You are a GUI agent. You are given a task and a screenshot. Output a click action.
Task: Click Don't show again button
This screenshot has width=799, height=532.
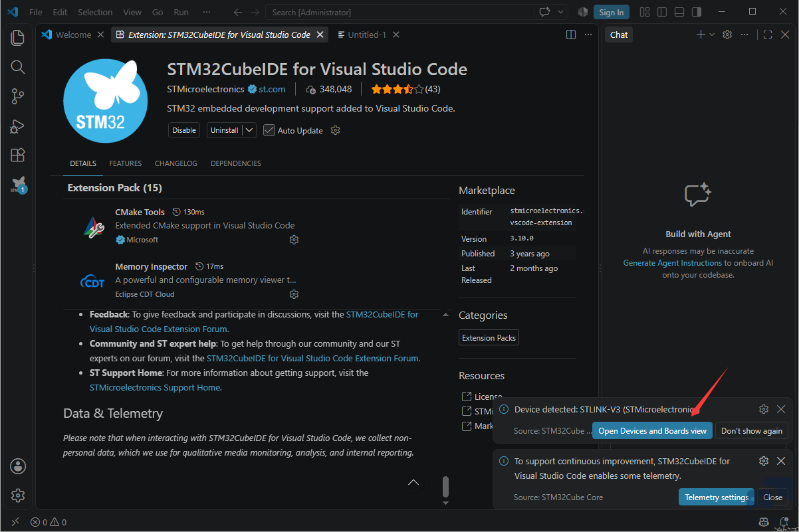point(752,431)
